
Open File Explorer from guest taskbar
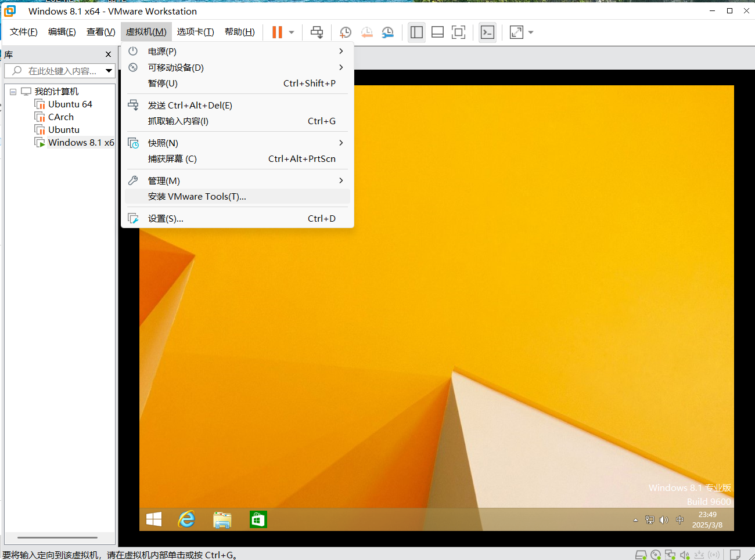click(222, 519)
